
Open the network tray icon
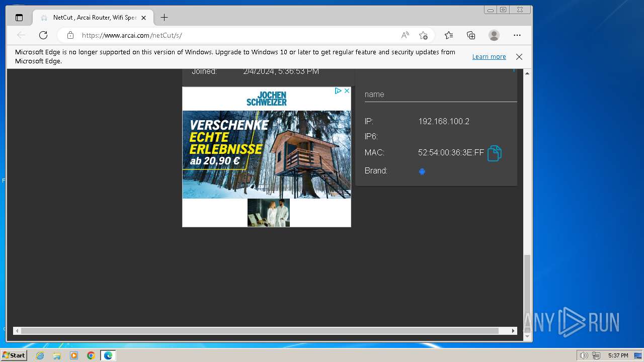pos(596,355)
